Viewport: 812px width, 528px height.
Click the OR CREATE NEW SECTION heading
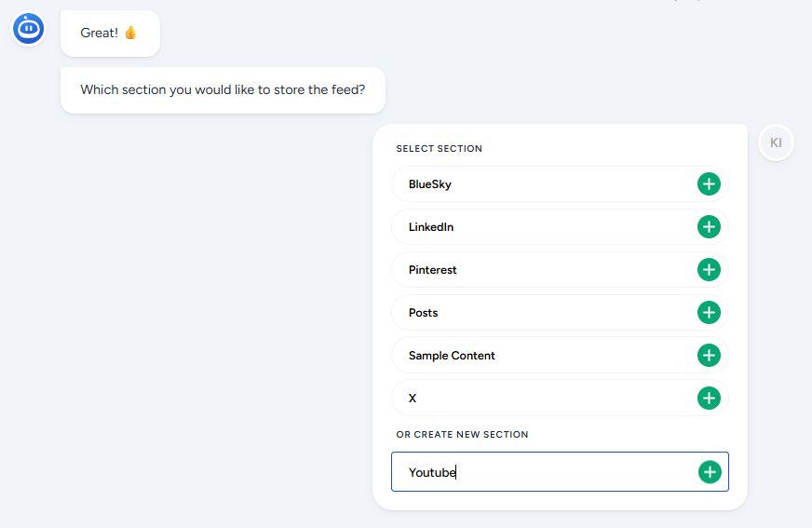tap(462, 435)
